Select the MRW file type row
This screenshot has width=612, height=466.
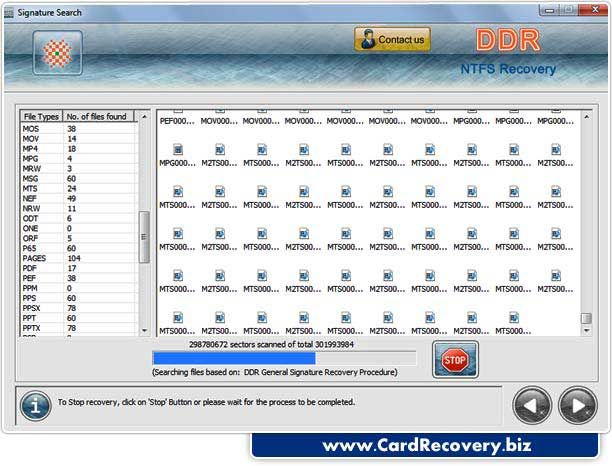(79, 169)
